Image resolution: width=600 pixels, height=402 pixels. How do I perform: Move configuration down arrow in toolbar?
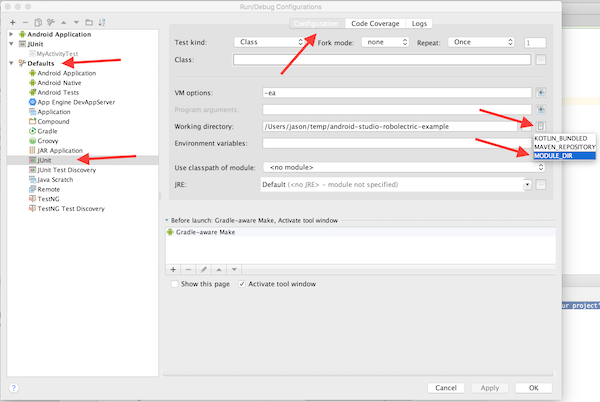tap(76, 23)
